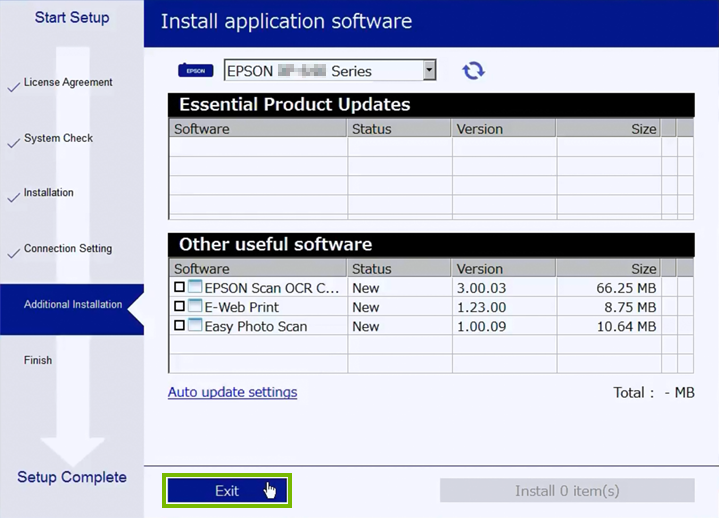Click the 'Start Setup' heading
The height and width of the screenshot is (518, 719).
click(x=72, y=17)
